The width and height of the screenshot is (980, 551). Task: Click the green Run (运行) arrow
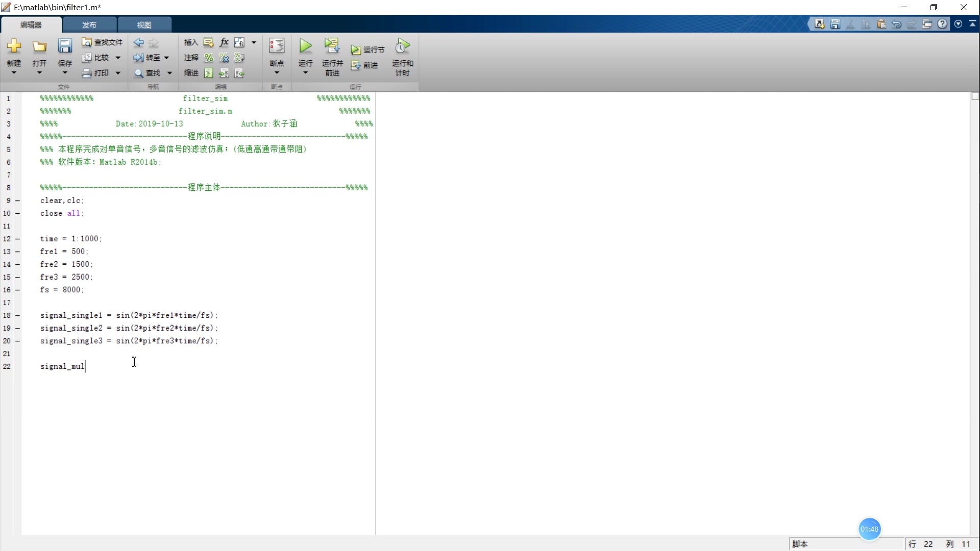pyautogui.click(x=305, y=46)
